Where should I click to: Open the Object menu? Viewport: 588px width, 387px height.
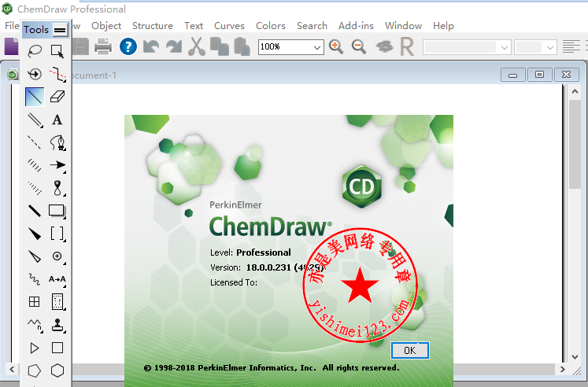click(x=106, y=25)
